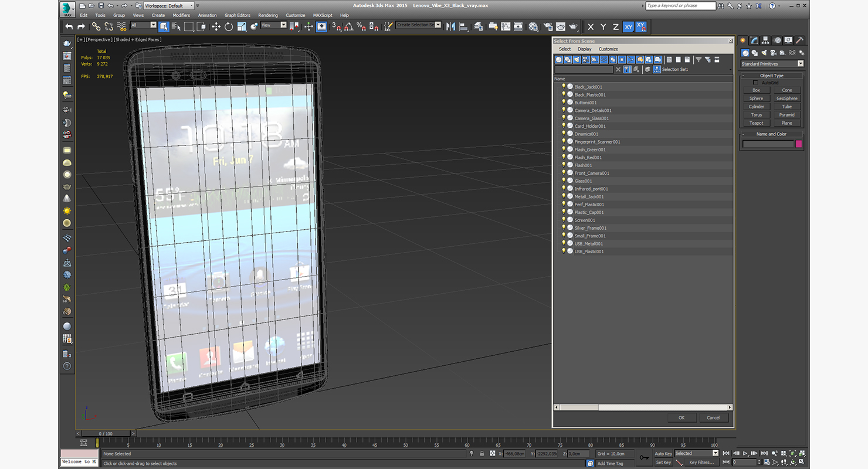The width and height of the screenshot is (868, 469).
Task: Activate the Select and Link tool
Action: 96,26
